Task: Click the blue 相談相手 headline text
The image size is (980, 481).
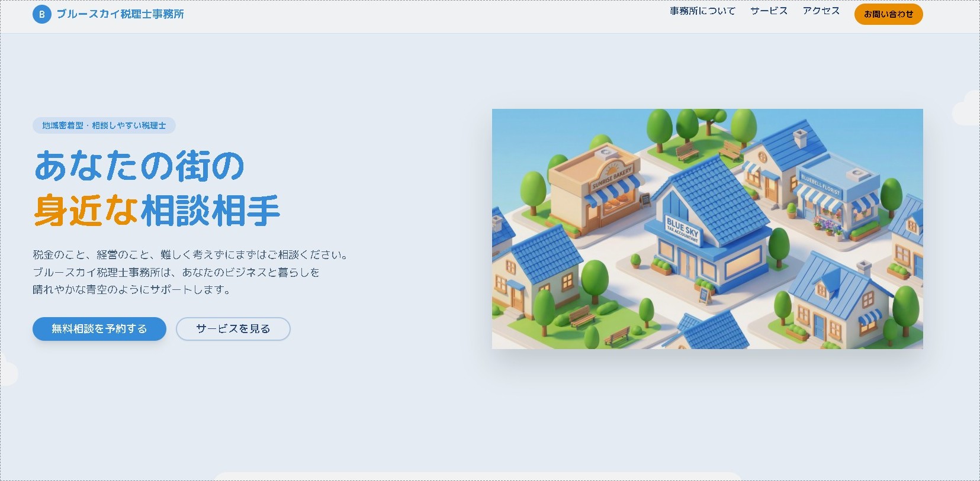Action: pyautogui.click(x=210, y=211)
